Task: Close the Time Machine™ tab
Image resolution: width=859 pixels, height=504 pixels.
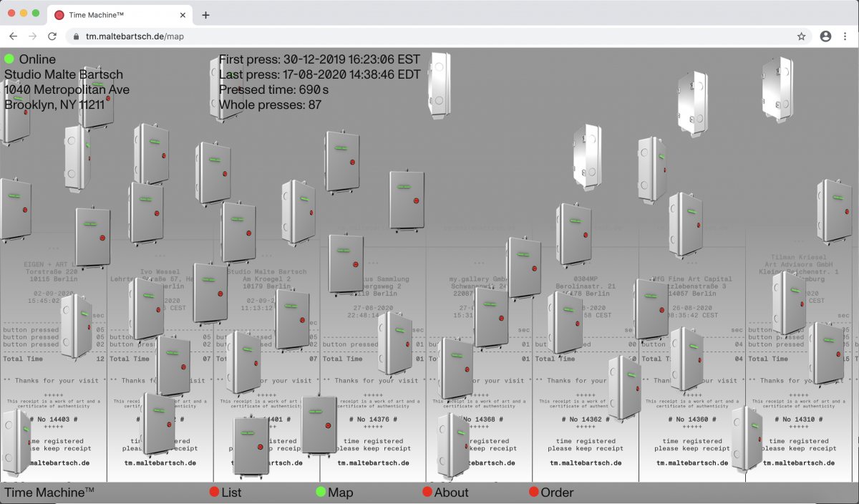Action: (183, 15)
